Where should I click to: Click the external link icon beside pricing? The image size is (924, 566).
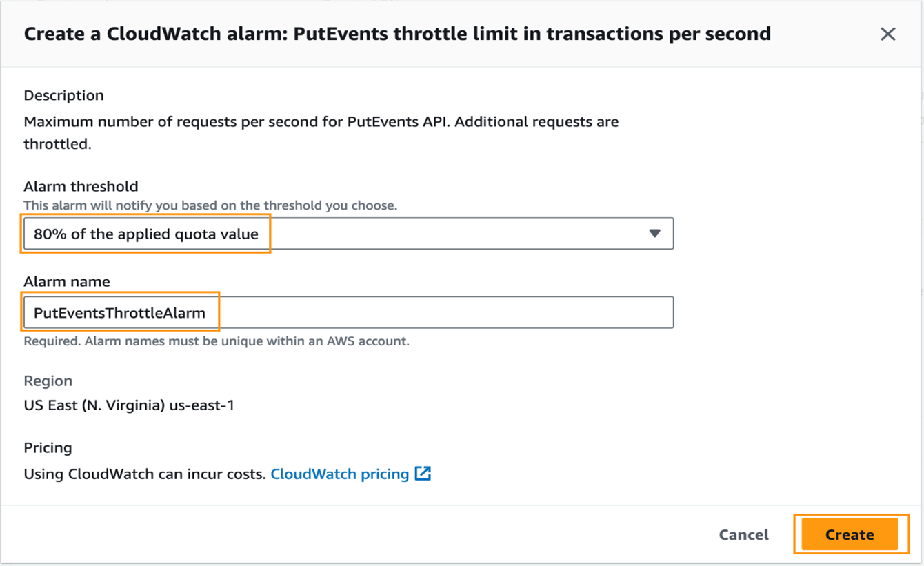pyautogui.click(x=423, y=474)
